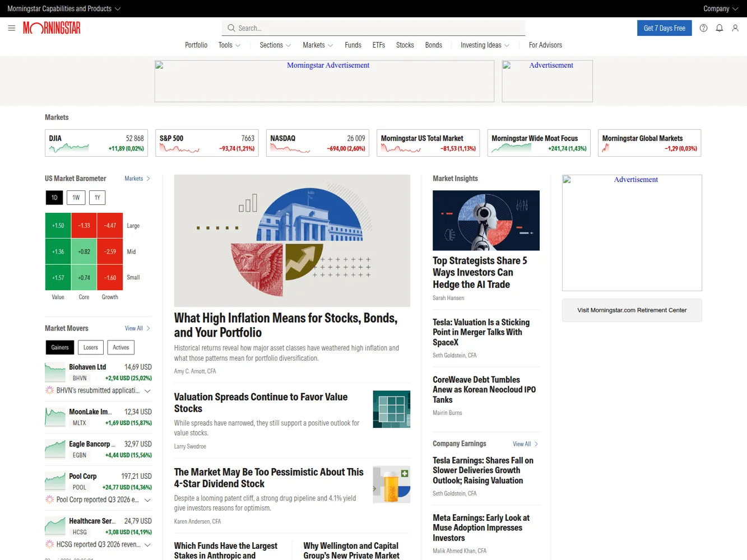Show Gainers in Market Movers
Screen dimensions: 747x560
click(60, 348)
